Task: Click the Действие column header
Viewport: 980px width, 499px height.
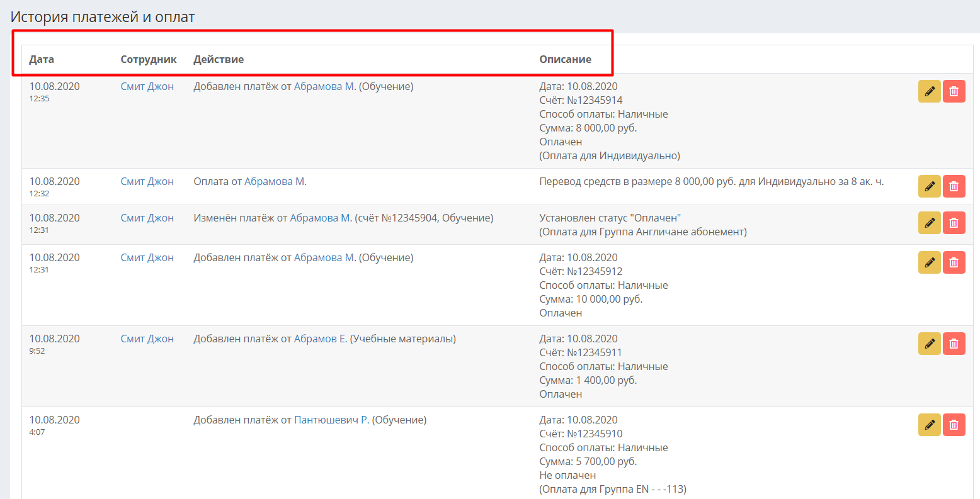Action: (219, 60)
